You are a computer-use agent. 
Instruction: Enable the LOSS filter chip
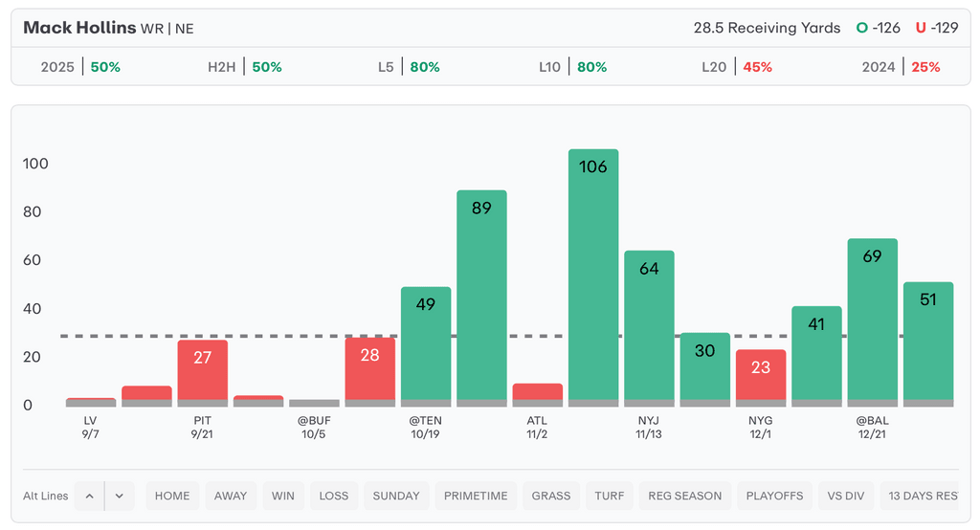click(x=334, y=496)
